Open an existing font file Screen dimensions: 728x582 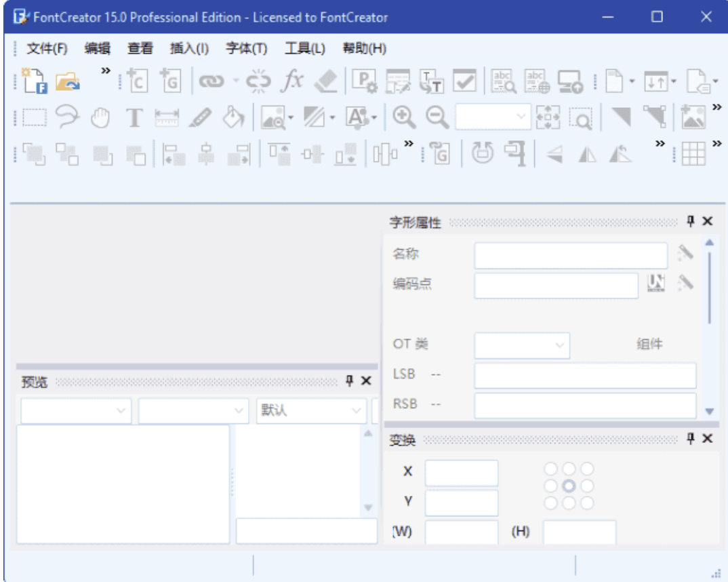[64, 80]
